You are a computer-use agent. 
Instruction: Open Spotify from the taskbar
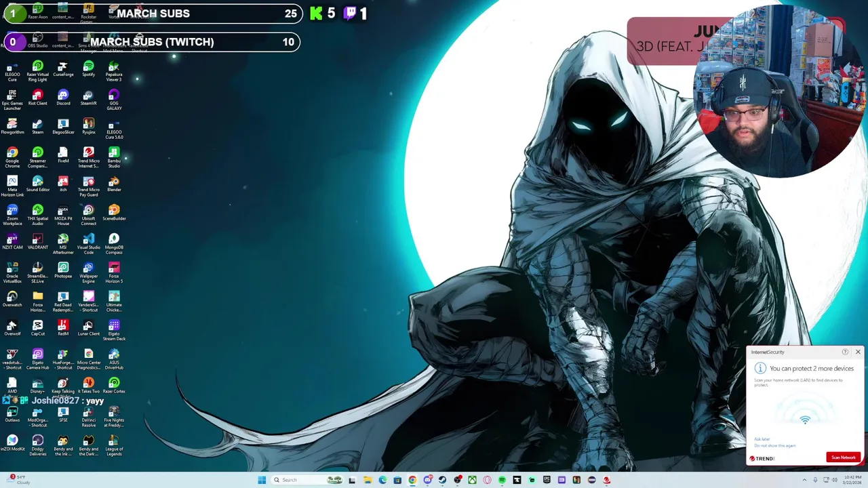(x=502, y=480)
